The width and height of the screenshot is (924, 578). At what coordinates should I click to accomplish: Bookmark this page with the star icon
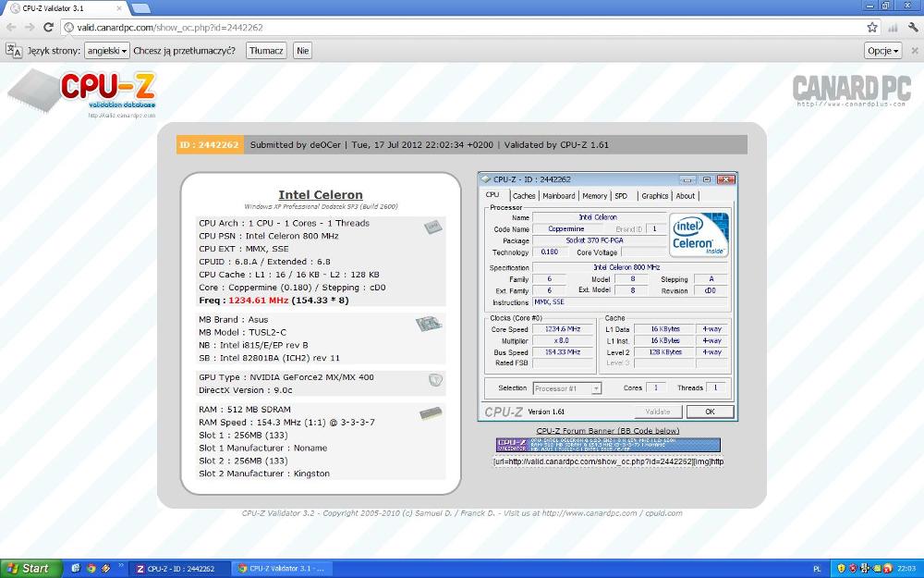tap(872, 27)
